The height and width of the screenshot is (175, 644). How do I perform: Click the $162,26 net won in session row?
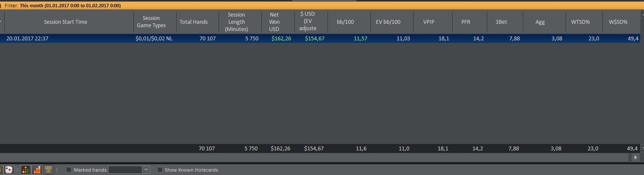[281, 39]
